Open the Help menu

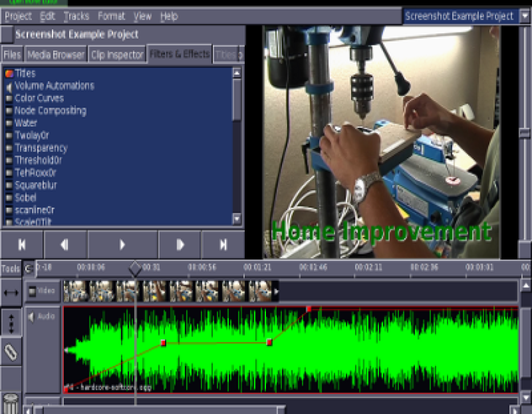(169, 16)
